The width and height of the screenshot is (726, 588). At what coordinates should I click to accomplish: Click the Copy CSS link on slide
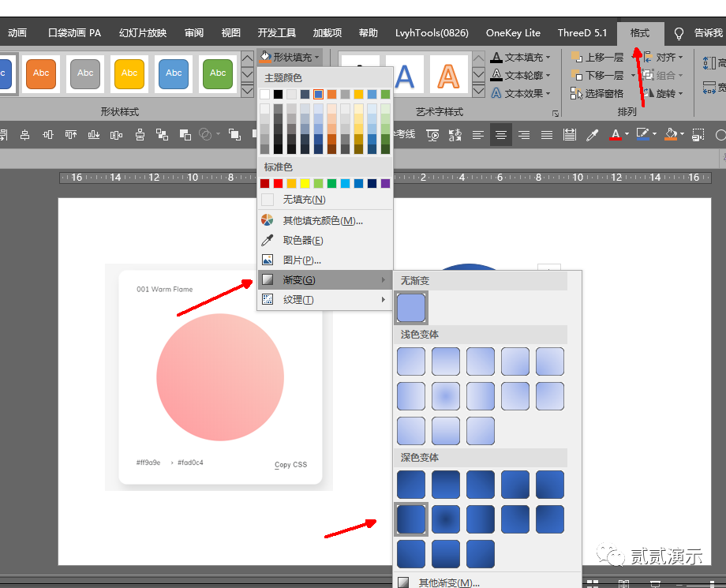click(290, 464)
